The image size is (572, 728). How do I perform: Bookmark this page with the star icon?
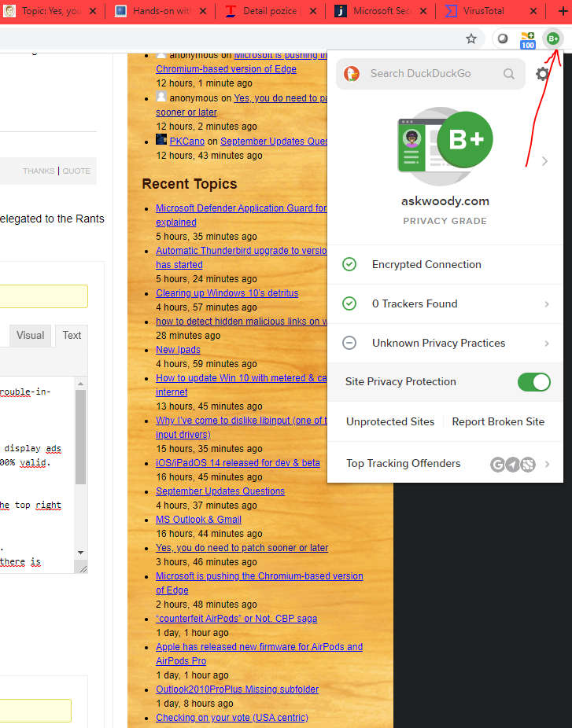[471, 39]
